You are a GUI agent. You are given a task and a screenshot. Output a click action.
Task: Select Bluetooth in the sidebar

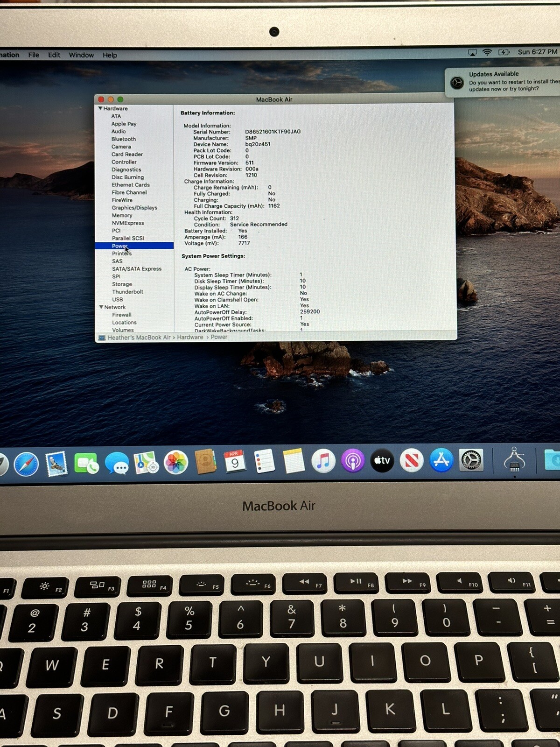pyautogui.click(x=124, y=139)
